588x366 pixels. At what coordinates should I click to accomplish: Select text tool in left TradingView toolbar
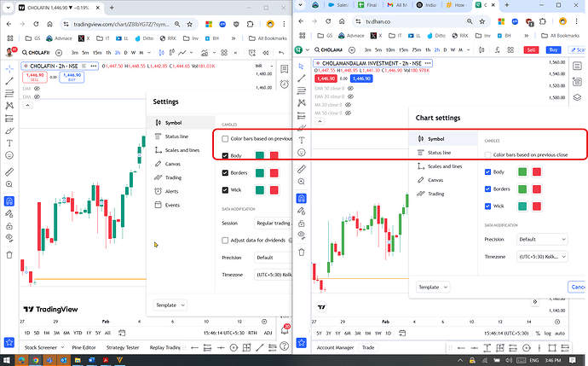pos(9,143)
